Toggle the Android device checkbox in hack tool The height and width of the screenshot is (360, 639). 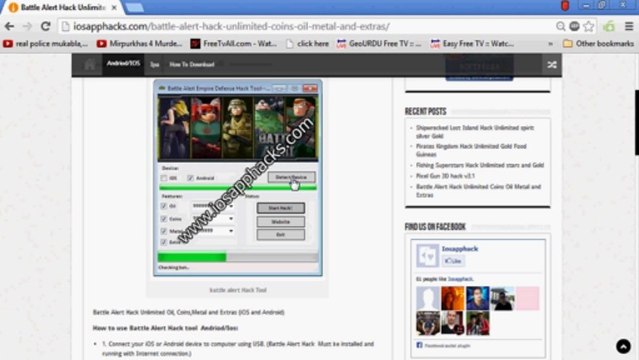point(190,178)
